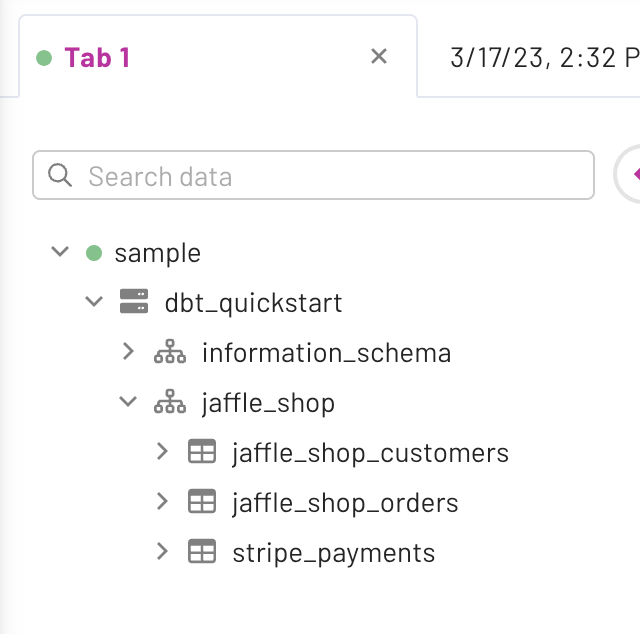Collapse the sample connection tree

[60, 253]
